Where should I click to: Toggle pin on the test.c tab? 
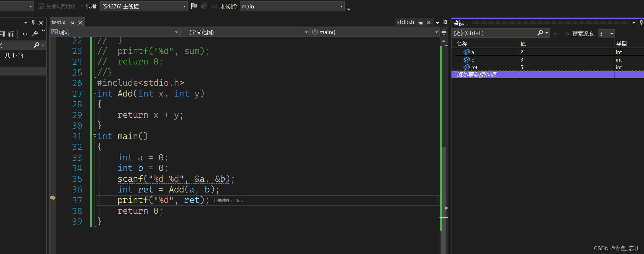(x=72, y=22)
